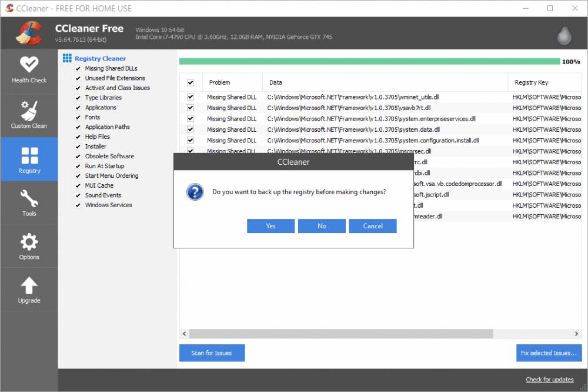Click the question mark dialog icon
The height and width of the screenshot is (392, 588).
pos(195,192)
